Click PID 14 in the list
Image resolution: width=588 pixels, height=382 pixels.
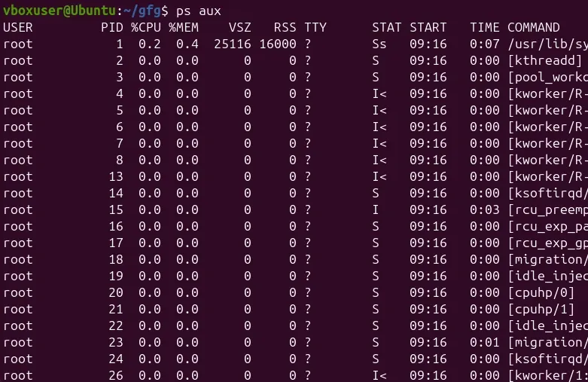click(116, 193)
